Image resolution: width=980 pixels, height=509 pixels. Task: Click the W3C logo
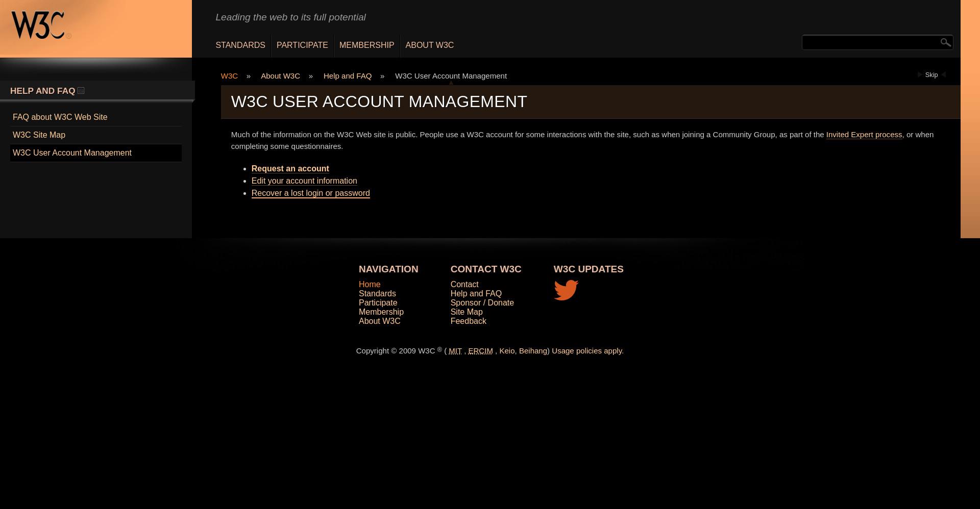click(x=40, y=26)
